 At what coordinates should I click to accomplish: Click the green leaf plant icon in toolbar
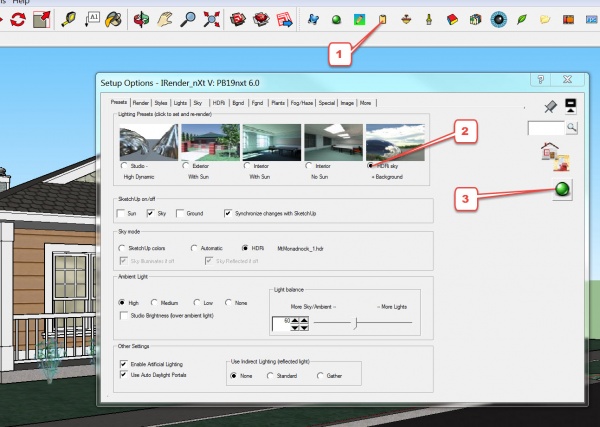tap(521, 19)
